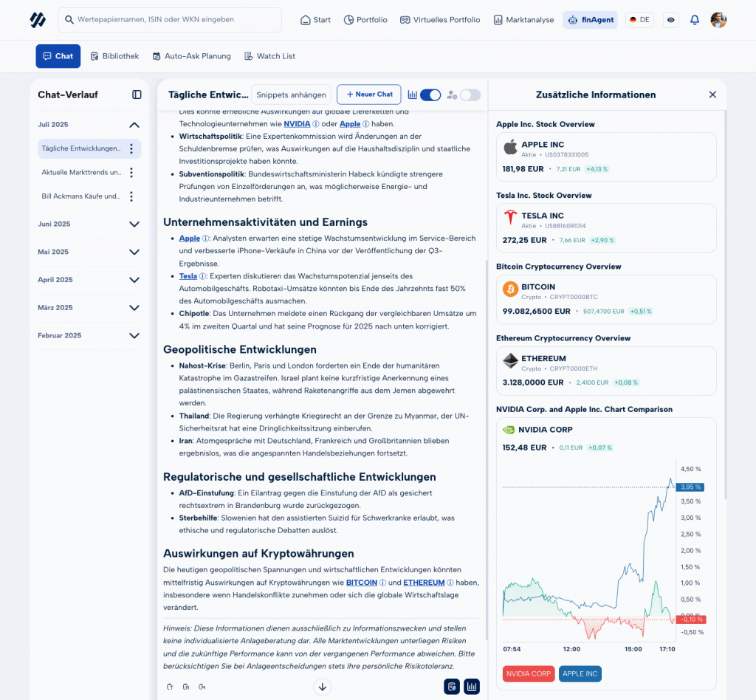Open options menu for Bill Ackmans Käufe chat
The image size is (756, 700).
coord(131,196)
